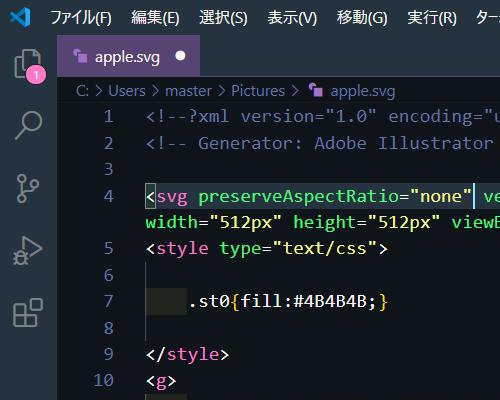Open the 実行(R) menu
This screenshot has height=400, width=500.
tap(432, 17)
